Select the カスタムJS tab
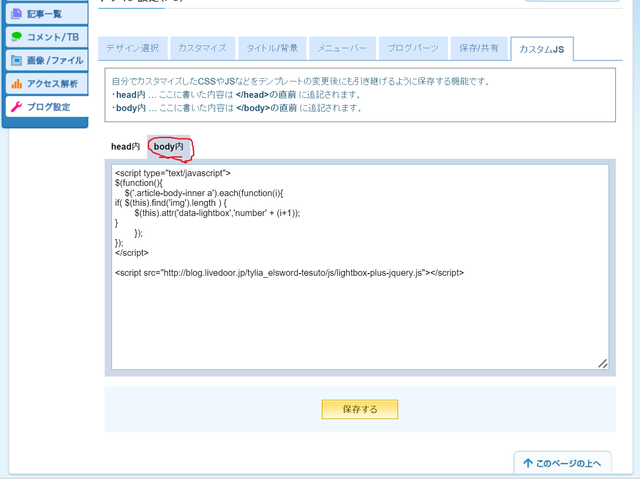The width and height of the screenshot is (640, 479). coord(542,49)
